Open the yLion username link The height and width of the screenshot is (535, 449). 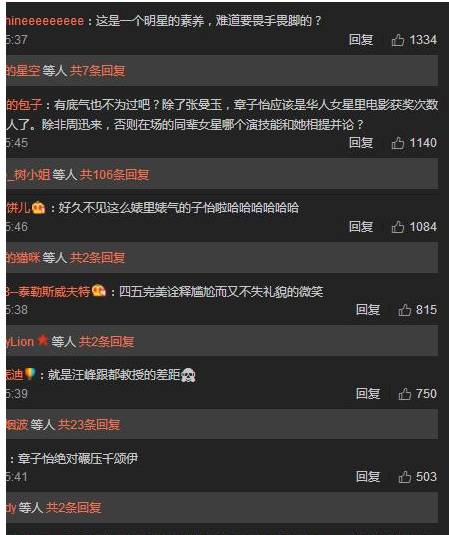click(x=20, y=341)
